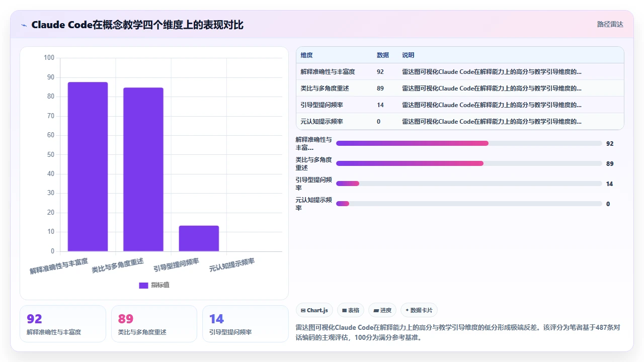This screenshot has height=362, width=644.
Task: Open the 89 类比与多角度重述 data card
Action: click(x=154, y=324)
